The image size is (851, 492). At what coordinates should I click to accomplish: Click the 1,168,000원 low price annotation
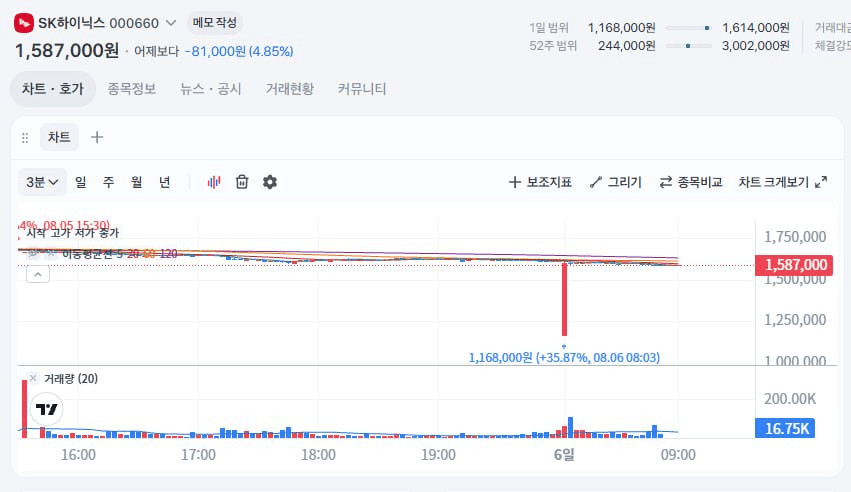coord(564,357)
